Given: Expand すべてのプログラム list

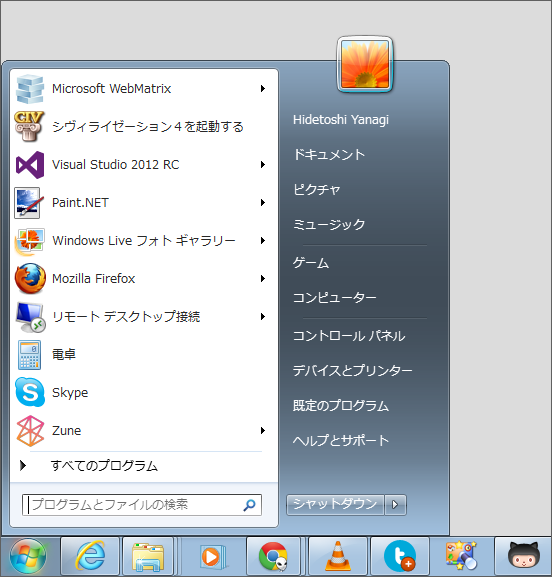Looking at the screenshot, I should (x=105, y=466).
